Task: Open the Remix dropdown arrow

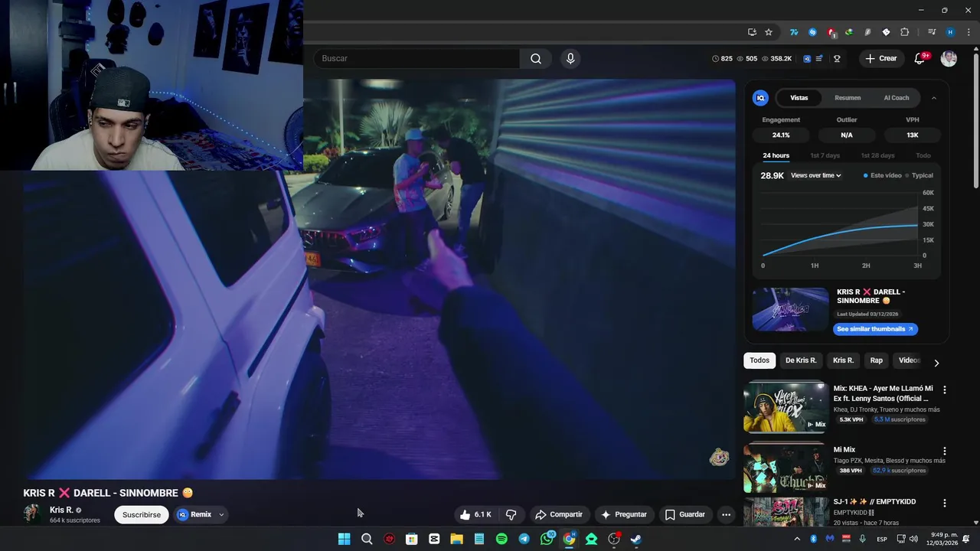Action: click(221, 514)
